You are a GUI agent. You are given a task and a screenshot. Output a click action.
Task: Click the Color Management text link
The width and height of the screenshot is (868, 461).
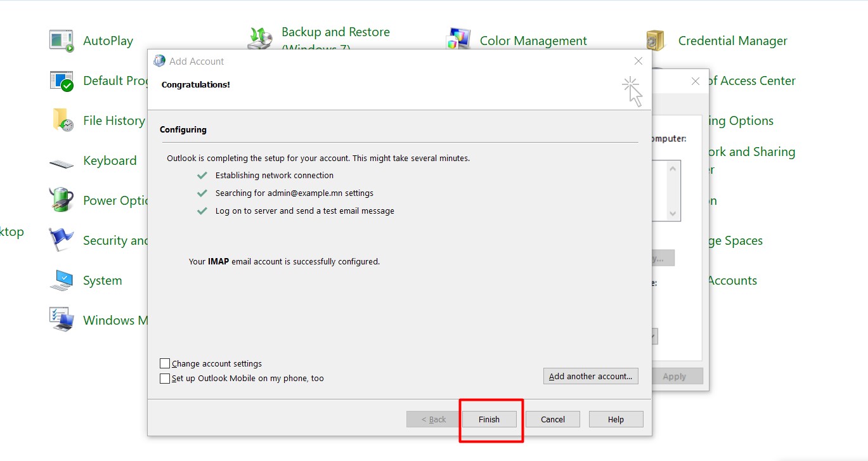pyautogui.click(x=533, y=41)
